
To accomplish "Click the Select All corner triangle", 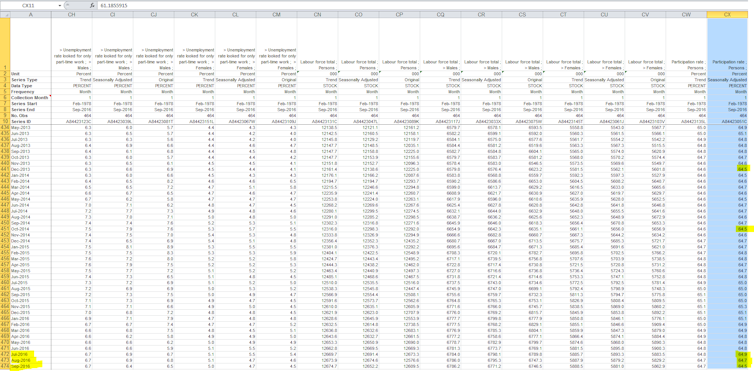I will pyautogui.click(x=5, y=15).
